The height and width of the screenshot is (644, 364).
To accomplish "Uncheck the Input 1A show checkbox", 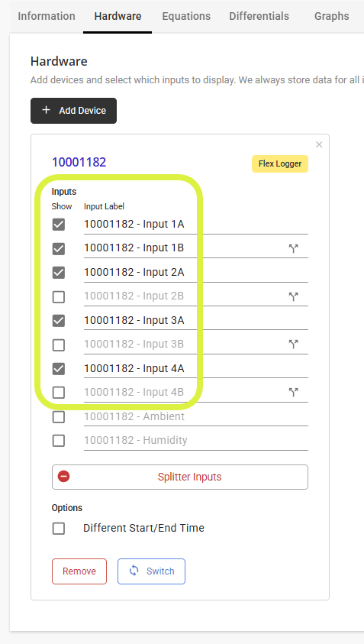I will (x=59, y=225).
